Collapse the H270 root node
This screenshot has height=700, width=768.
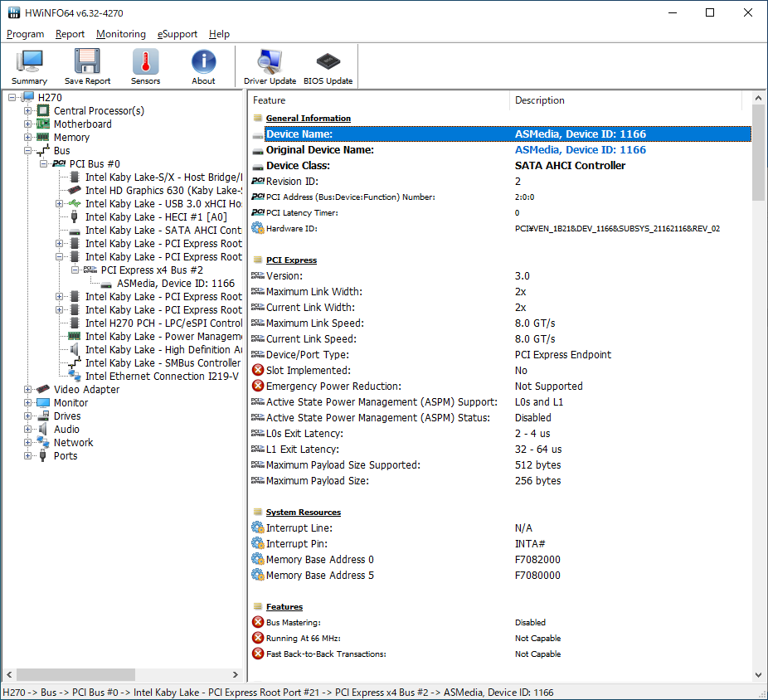12,98
